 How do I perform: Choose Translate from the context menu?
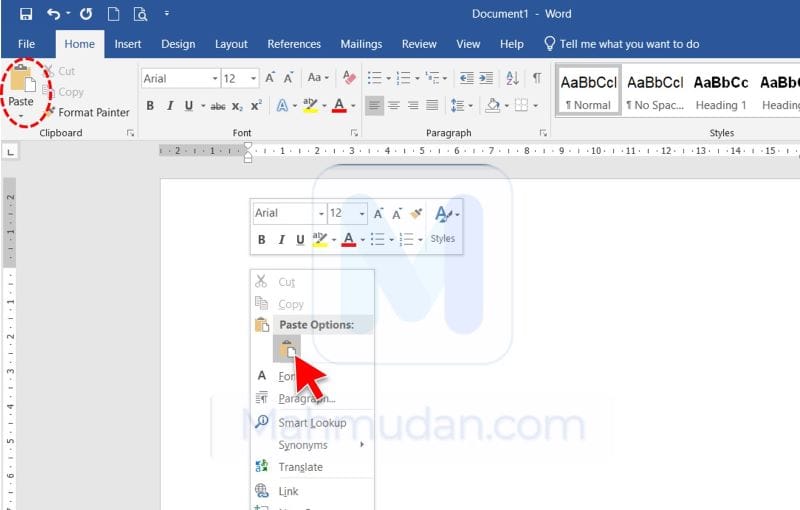(300, 467)
